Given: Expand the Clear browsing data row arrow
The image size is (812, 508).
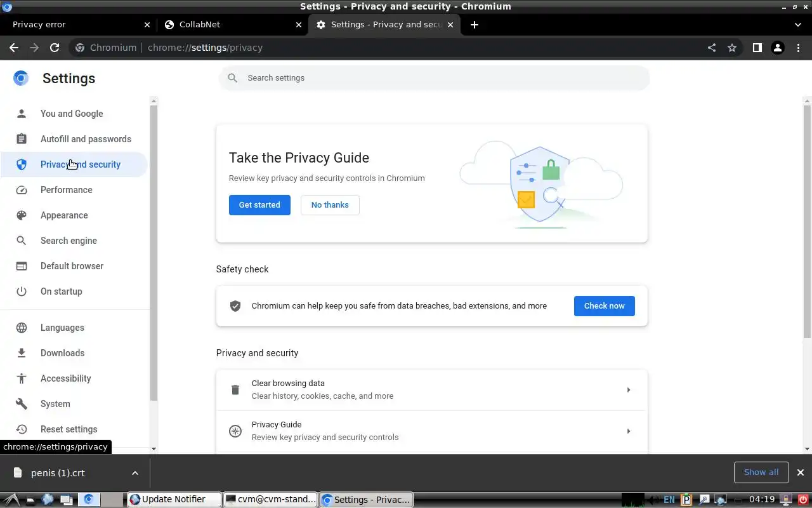Looking at the screenshot, I should click(629, 390).
